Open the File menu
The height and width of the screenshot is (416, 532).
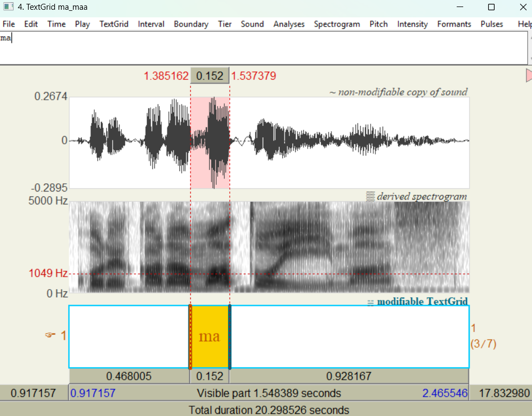tap(9, 24)
